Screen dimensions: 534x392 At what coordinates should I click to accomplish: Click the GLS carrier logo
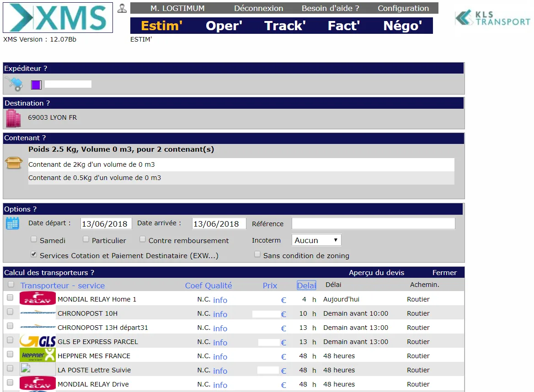pyautogui.click(x=37, y=341)
